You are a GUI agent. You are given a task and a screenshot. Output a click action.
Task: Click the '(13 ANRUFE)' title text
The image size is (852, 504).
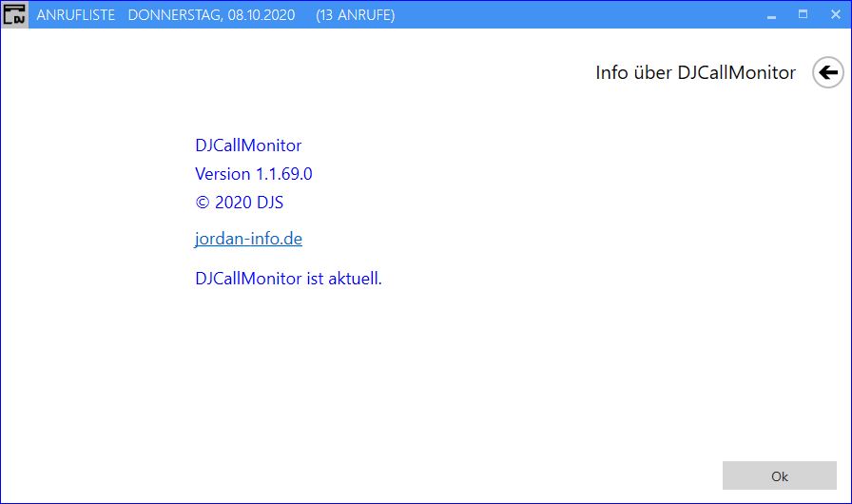pos(356,15)
